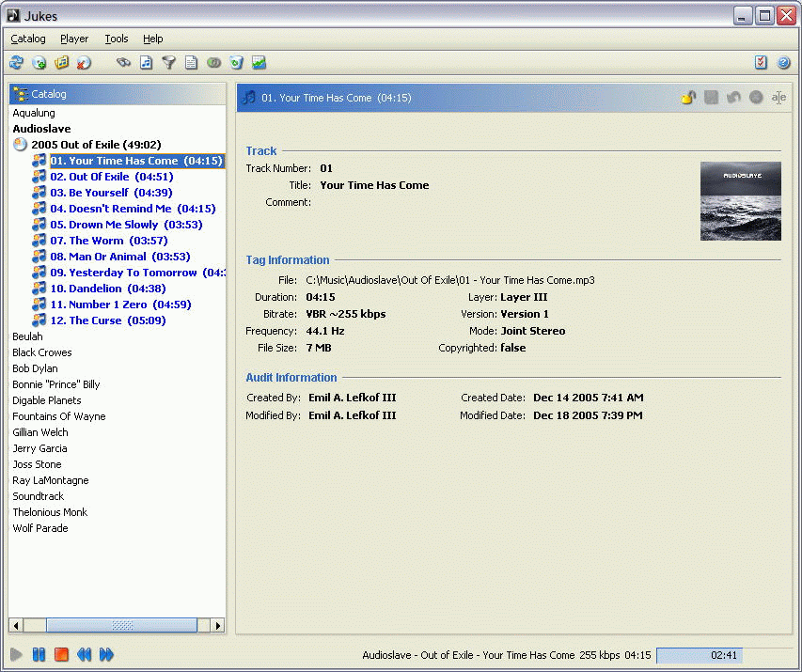
Task: Open the Player menu
Action: coord(74,39)
